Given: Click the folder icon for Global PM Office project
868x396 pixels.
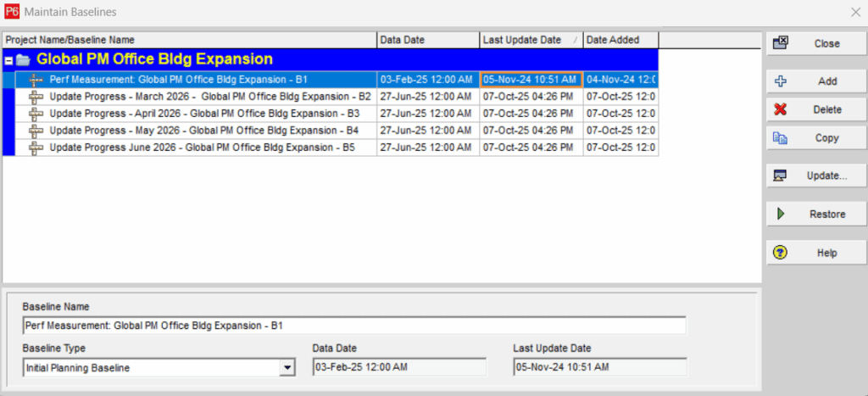Looking at the screenshot, I should pos(23,60).
